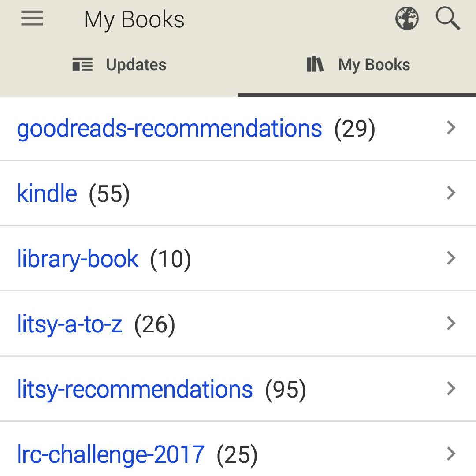Open the litsy-a-to-z shelf
The width and height of the screenshot is (476, 476).
point(70,324)
